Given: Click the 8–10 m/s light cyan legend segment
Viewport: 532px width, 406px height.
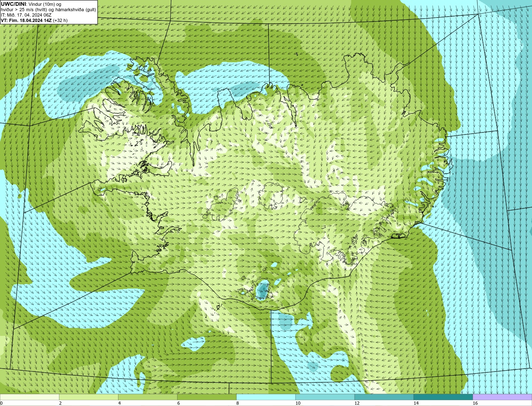Looking at the screenshot, I should [266, 397].
